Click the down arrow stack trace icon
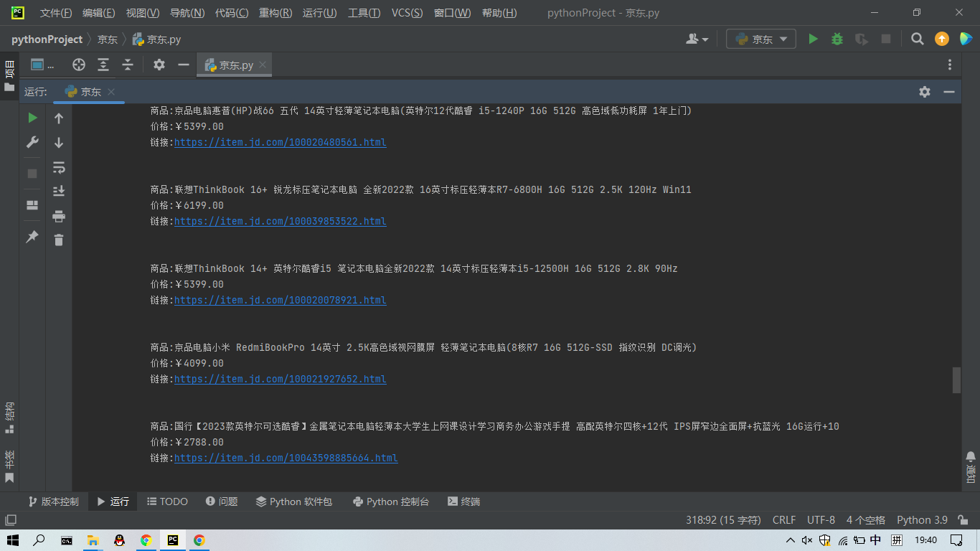 59,143
